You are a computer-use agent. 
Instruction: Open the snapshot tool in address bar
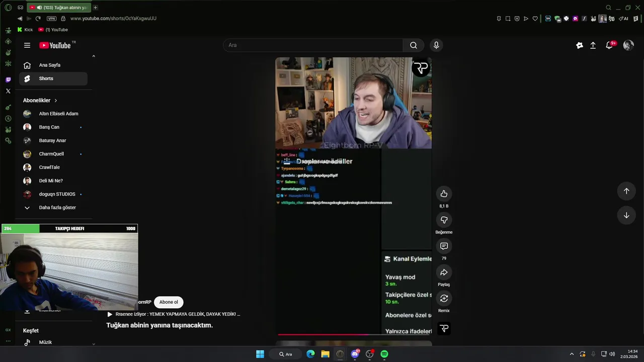pos(508,19)
